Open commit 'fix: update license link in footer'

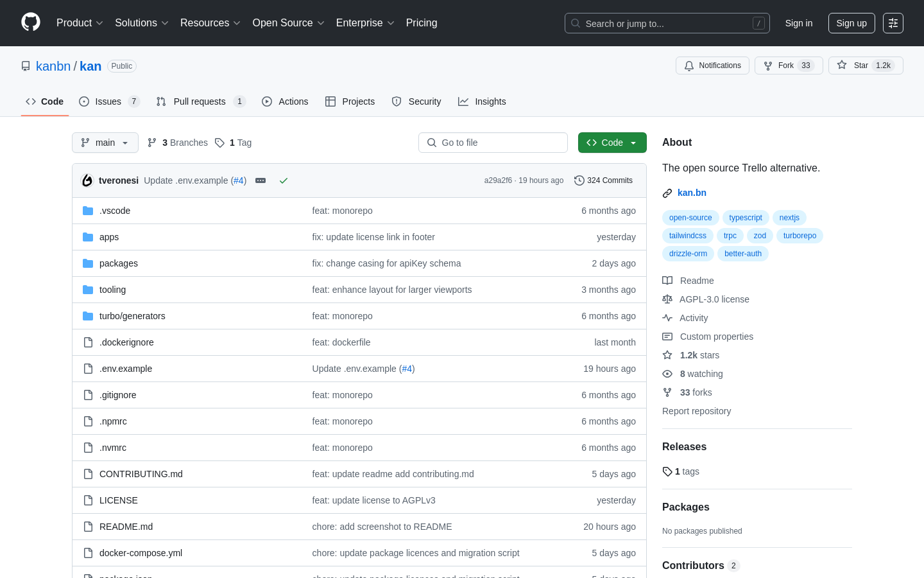373,237
